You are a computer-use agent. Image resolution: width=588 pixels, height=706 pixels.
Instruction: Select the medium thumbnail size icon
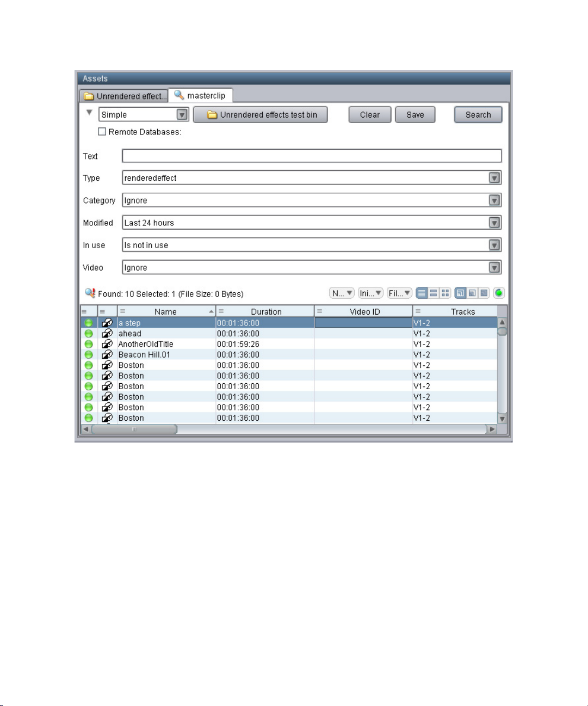coord(472,293)
